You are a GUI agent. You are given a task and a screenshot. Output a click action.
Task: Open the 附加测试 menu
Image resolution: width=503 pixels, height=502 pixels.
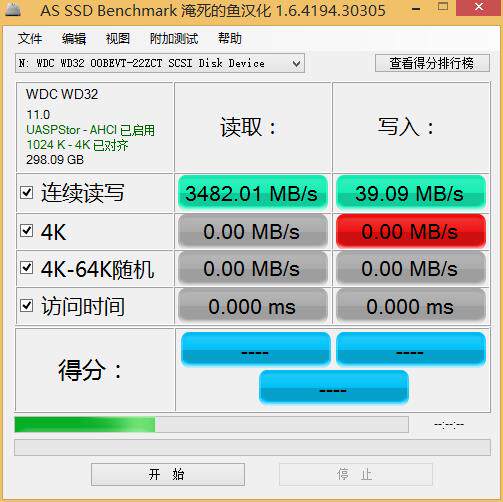point(174,39)
